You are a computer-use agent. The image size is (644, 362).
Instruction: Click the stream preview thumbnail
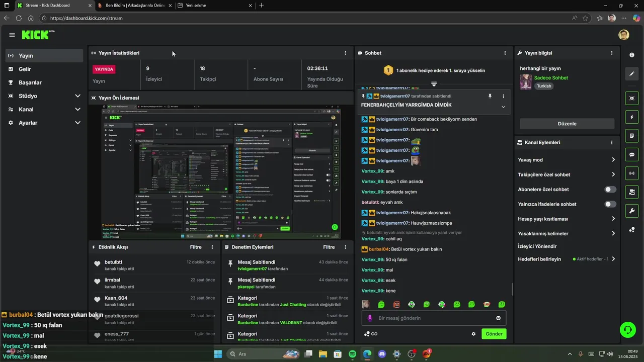[x=221, y=172]
